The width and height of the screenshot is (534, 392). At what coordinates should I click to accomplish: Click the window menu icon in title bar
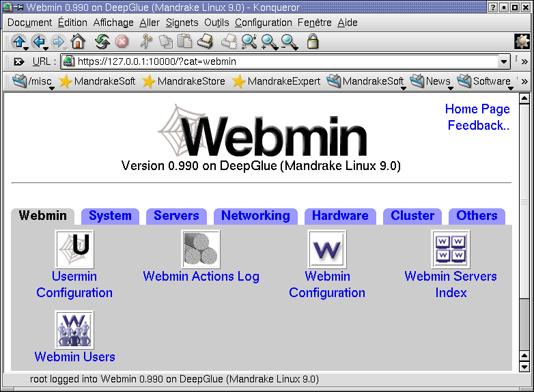(x=7, y=7)
